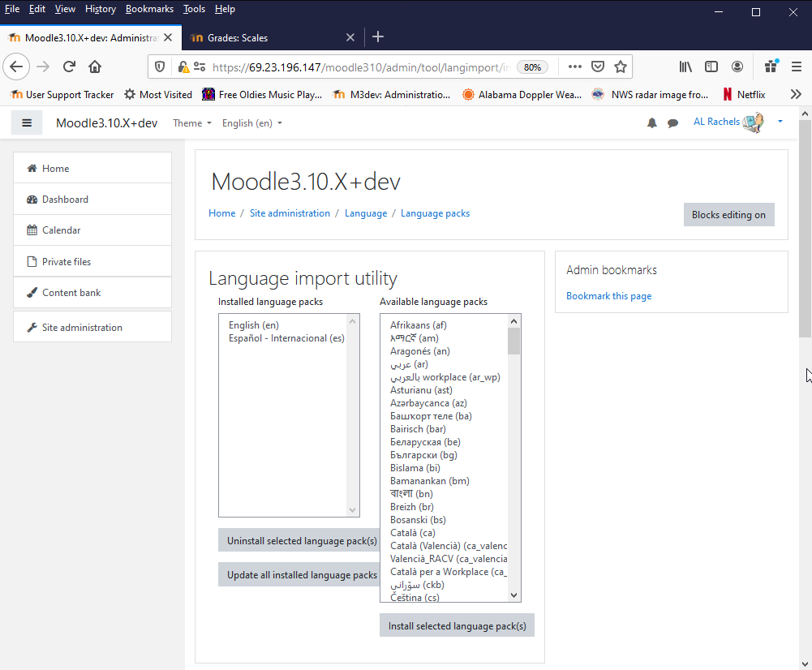This screenshot has width=812, height=670.
Task: Open Private files in the side navigation
Action: (92, 261)
